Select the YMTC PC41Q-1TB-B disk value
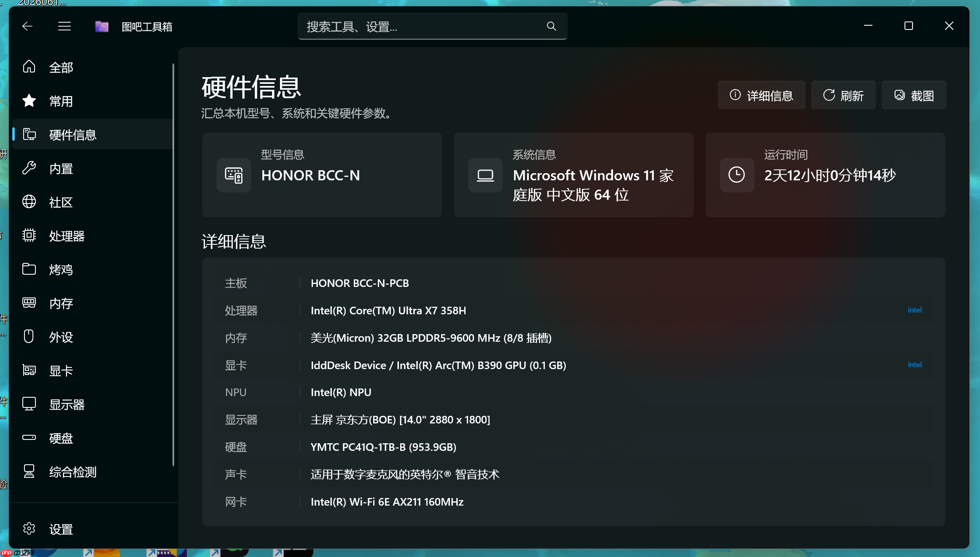Viewport: 980px width, 557px height. (x=383, y=447)
